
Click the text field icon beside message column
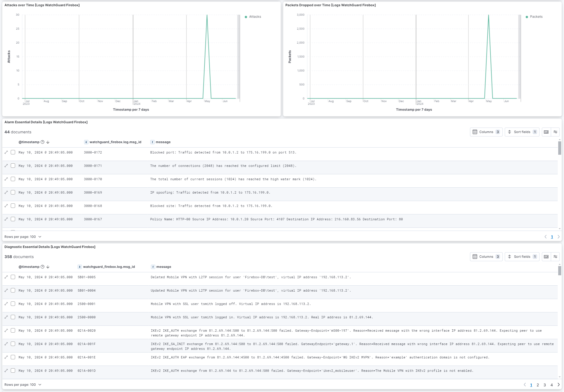click(152, 142)
